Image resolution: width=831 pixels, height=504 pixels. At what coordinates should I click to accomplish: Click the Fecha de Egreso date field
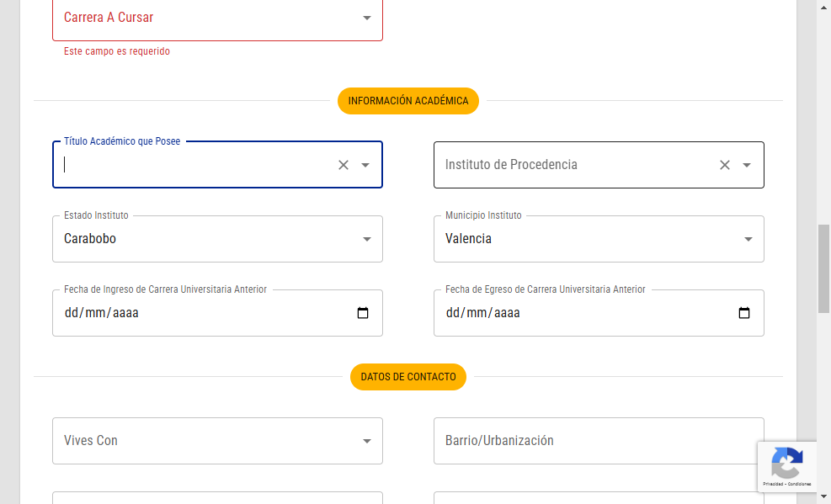click(599, 313)
